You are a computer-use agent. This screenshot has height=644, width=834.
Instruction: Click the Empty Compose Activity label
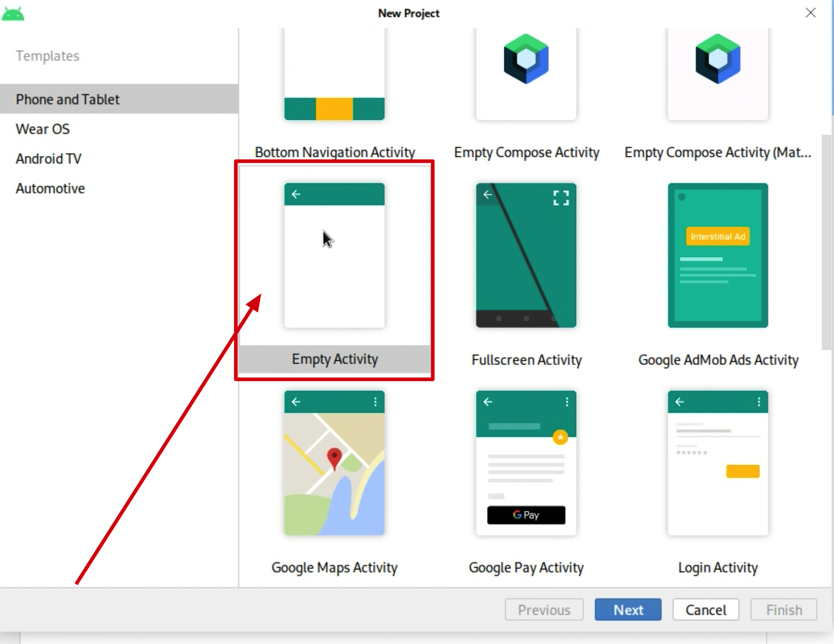[x=526, y=152]
